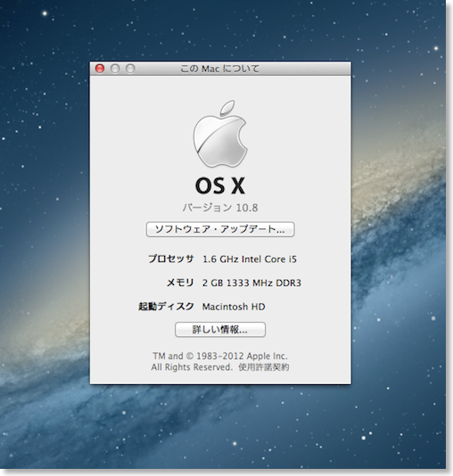
Task: Click the ソフトウェア・アップデート button
Action: click(x=220, y=229)
